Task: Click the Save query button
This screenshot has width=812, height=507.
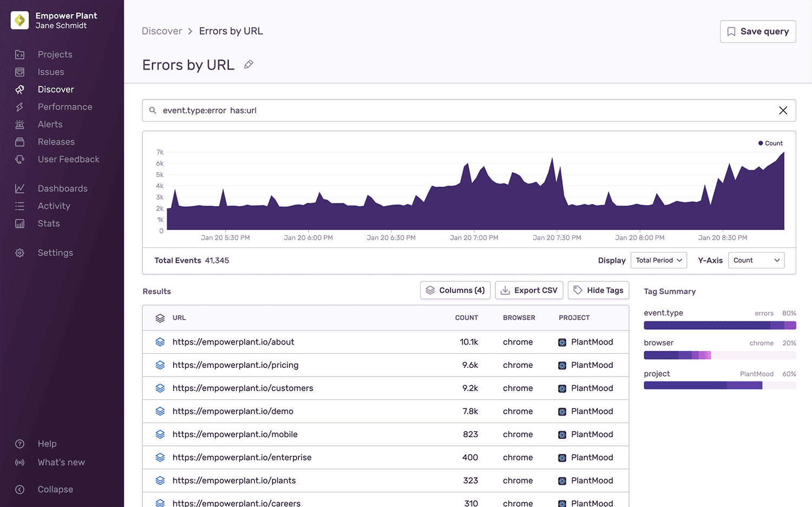Action: click(757, 31)
